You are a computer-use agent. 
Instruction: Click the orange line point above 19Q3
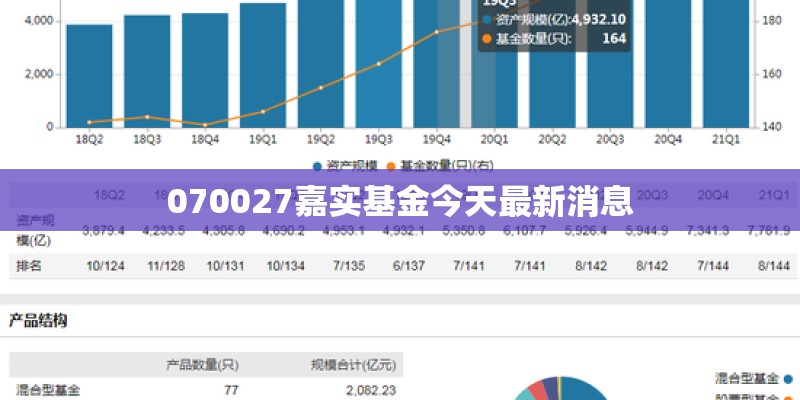[x=379, y=64]
